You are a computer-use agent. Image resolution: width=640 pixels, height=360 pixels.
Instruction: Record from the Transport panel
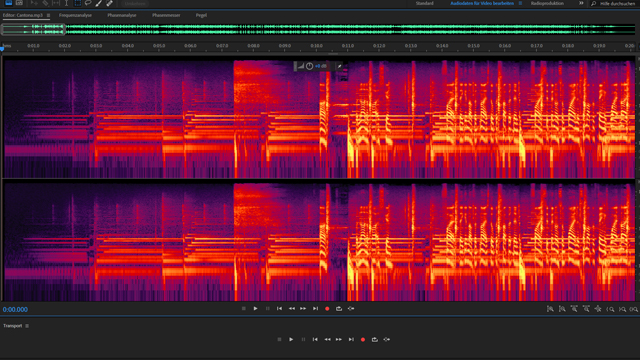(363, 340)
